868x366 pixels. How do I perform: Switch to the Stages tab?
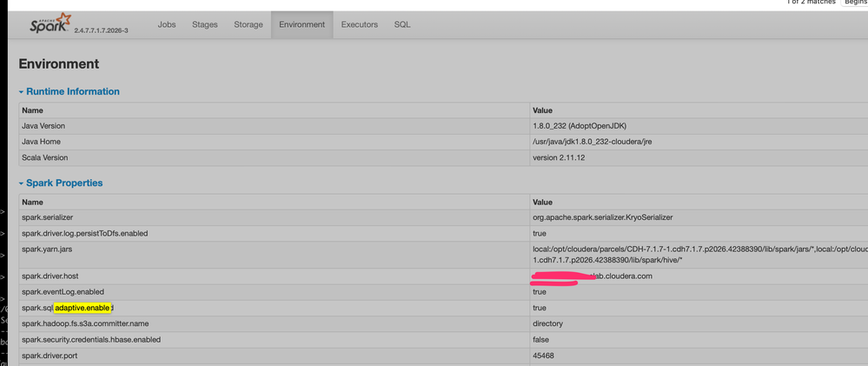(205, 24)
